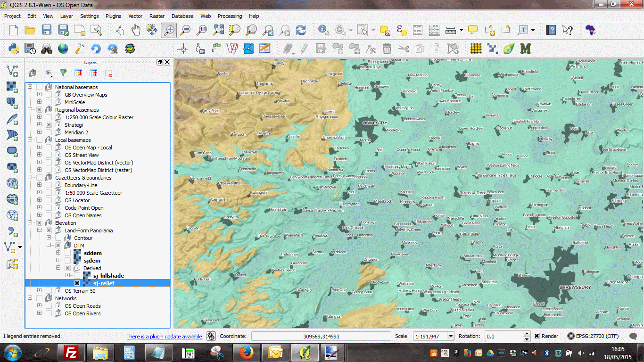The height and width of the screenshot is (362, 644).
Task: Click the CRS status globe icon
Action: (570, 336)
